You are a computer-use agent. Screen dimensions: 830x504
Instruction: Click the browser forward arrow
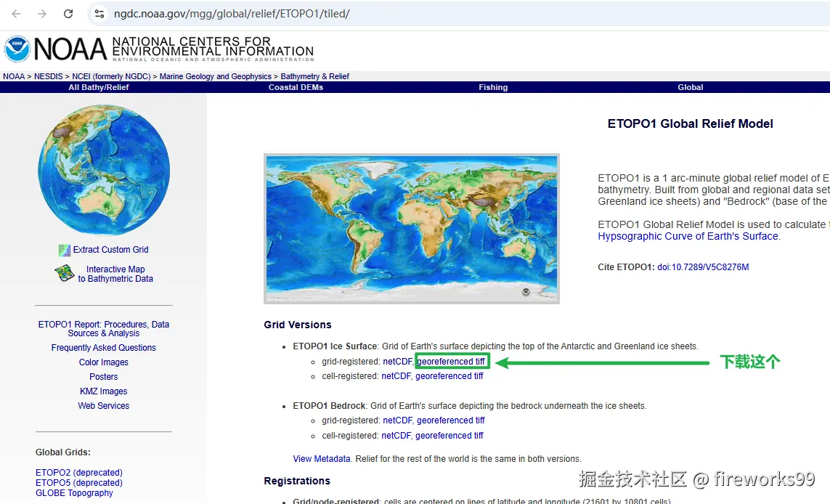42,14
